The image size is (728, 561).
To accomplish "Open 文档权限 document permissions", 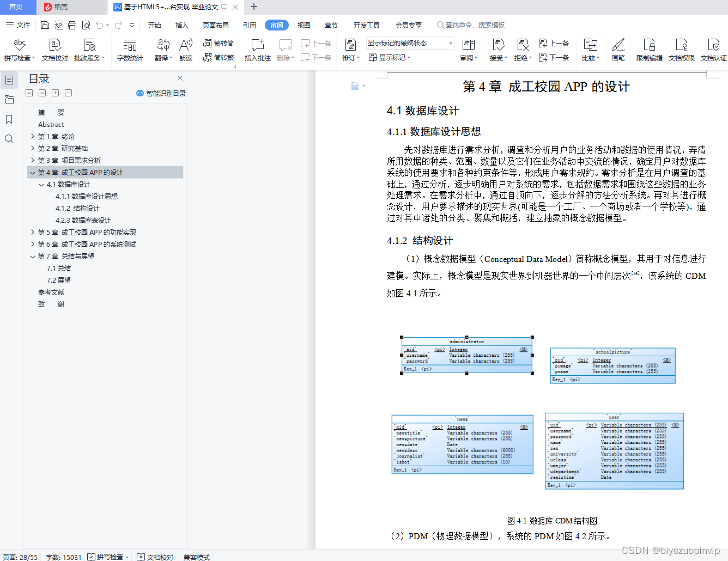I will coord(681,49).
